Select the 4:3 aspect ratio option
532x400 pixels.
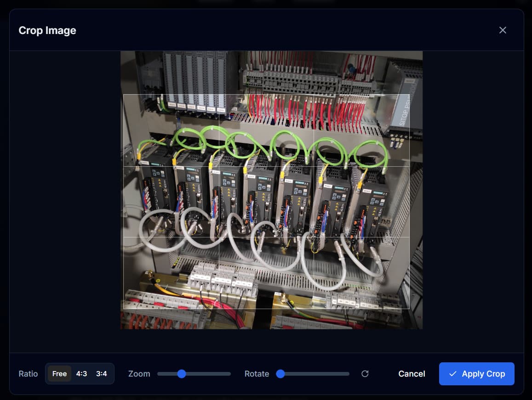[x=81, y=373]
